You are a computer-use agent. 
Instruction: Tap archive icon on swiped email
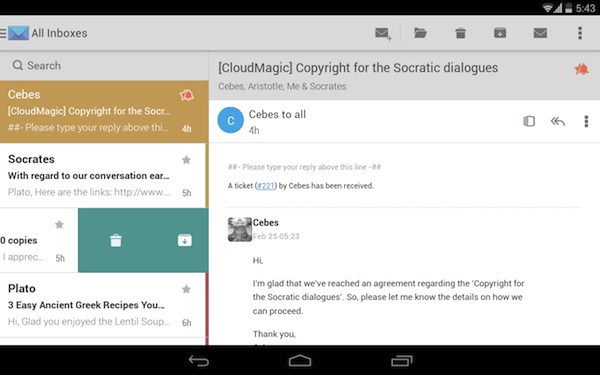[185, 240]
